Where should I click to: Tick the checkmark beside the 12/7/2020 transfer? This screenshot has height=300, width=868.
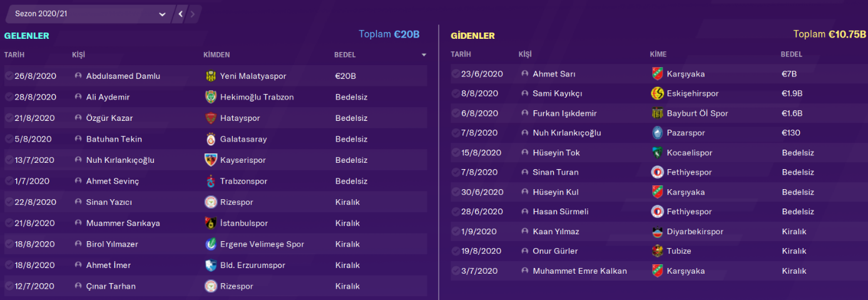pyautogui.click(x=9, y=286)
